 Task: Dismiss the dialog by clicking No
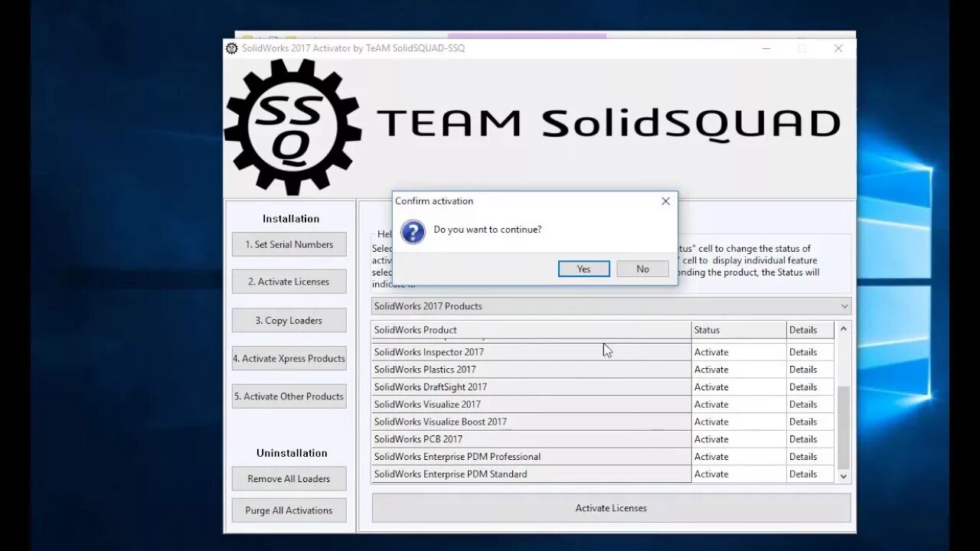[x=642, y=269]
